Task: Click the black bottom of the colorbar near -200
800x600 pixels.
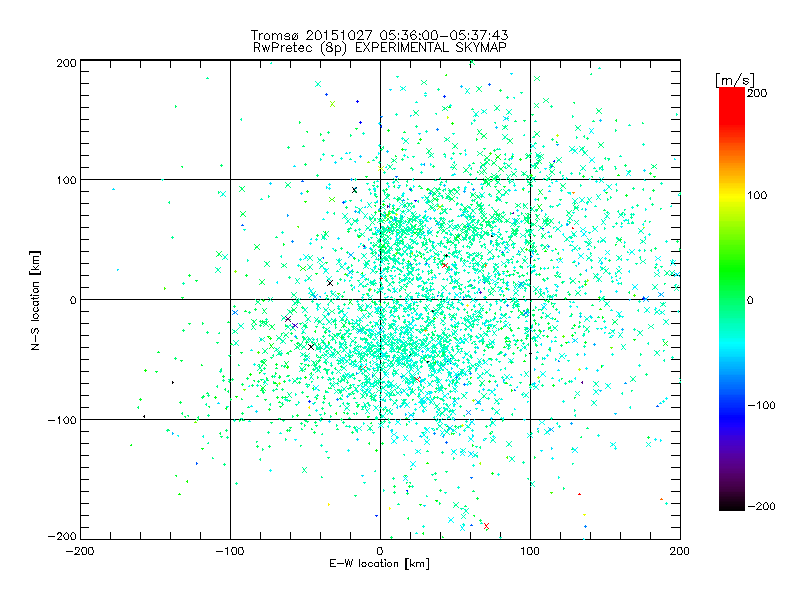Action: [732, 504]
